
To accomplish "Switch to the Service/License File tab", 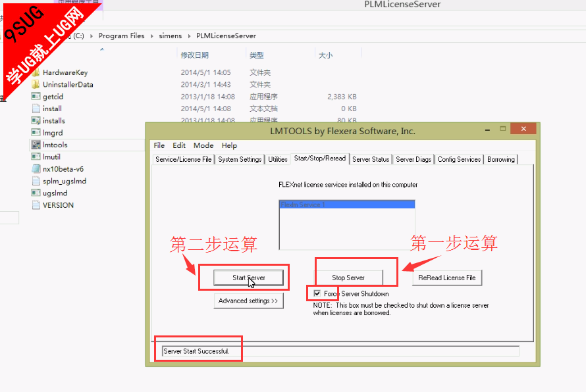I will (184, 159).
